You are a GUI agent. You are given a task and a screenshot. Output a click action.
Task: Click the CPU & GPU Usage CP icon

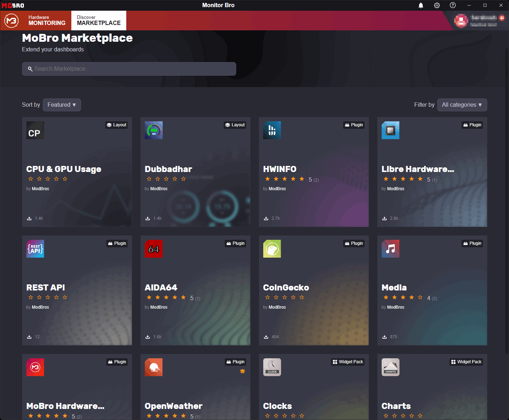point(35,130)
